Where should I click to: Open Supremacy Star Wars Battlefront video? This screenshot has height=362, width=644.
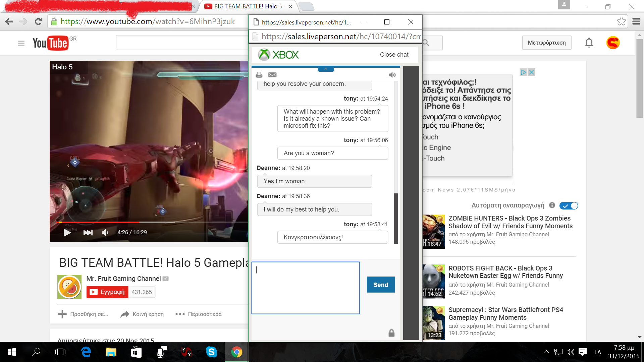[x=505, y=314]
